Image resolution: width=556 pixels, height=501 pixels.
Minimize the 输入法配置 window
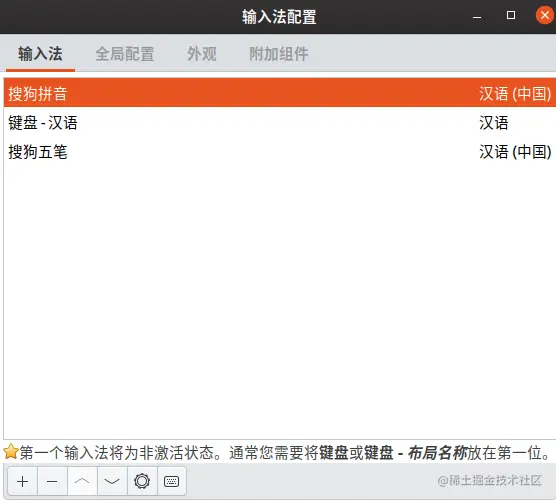point(477,16)
